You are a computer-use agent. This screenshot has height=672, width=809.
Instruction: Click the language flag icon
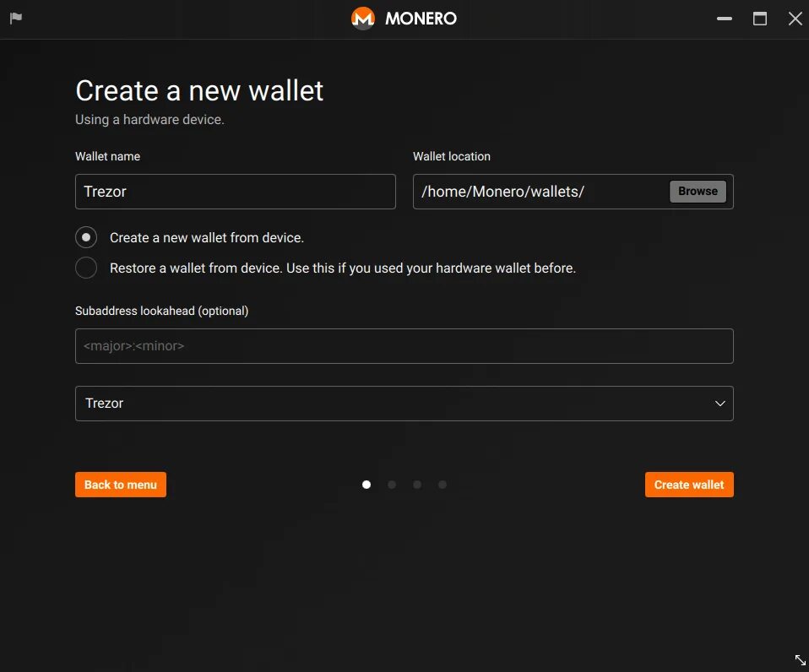[15, 18]
